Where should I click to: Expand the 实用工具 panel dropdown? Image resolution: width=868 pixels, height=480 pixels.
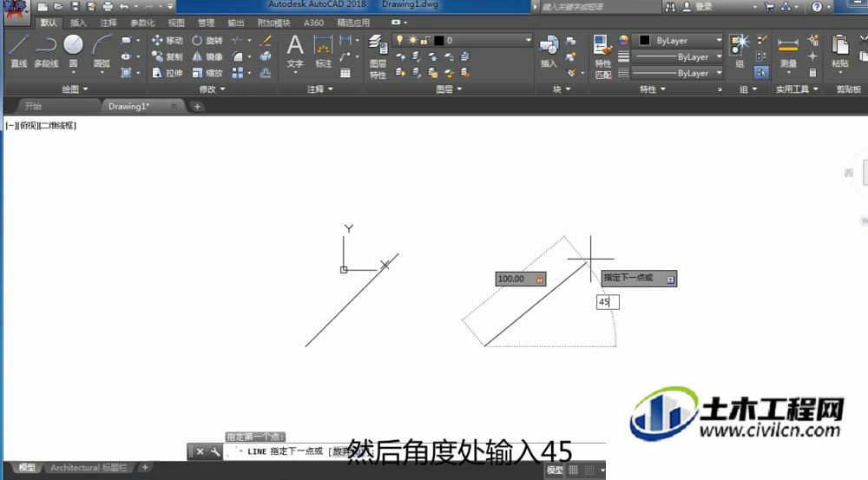(797, 89)
